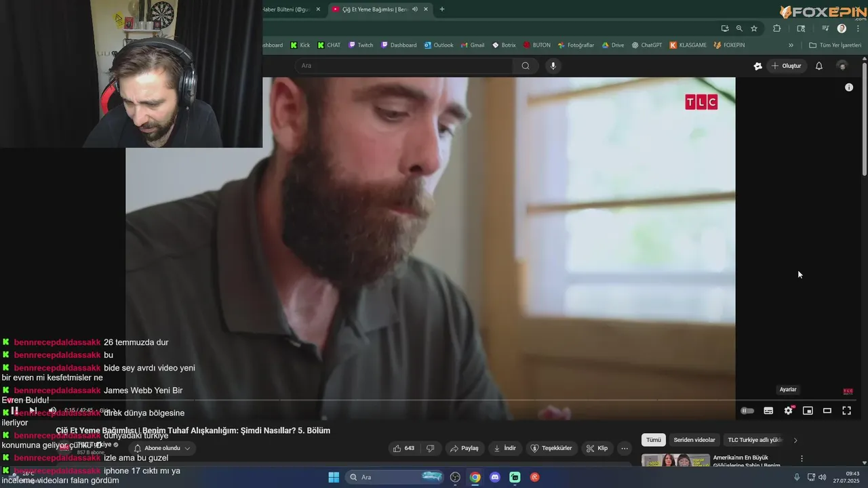Select the Tümü filter chip
This screenshot has width=868, height=488.
pos(654,440)
